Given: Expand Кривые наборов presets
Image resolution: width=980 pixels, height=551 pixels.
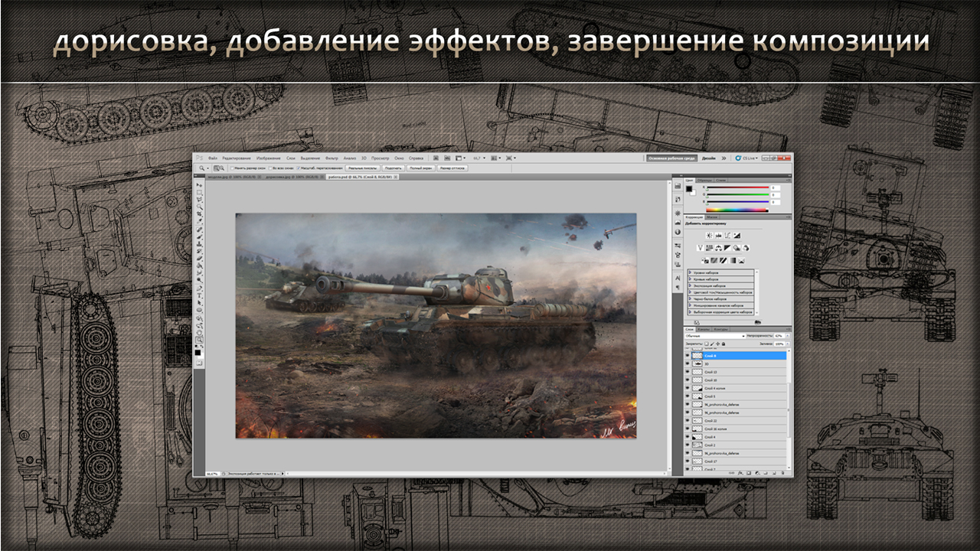Looking at the screenshot, I should point(690,279).
